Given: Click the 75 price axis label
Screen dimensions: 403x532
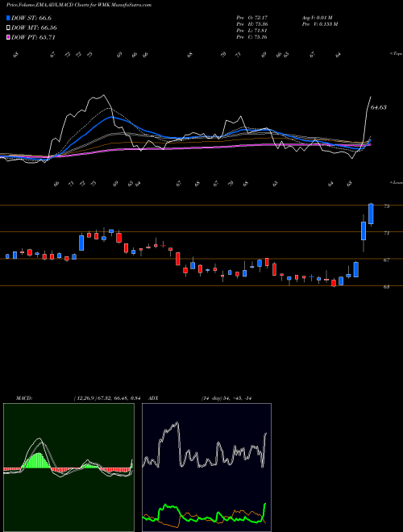Looking at the screenshot, I should [386, 206].
